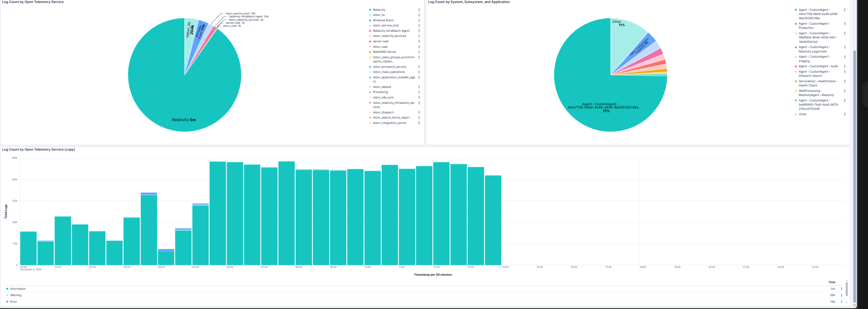Open options for the Relativity legend entry
Screen dimensions: 868x309
coord(419,10)
